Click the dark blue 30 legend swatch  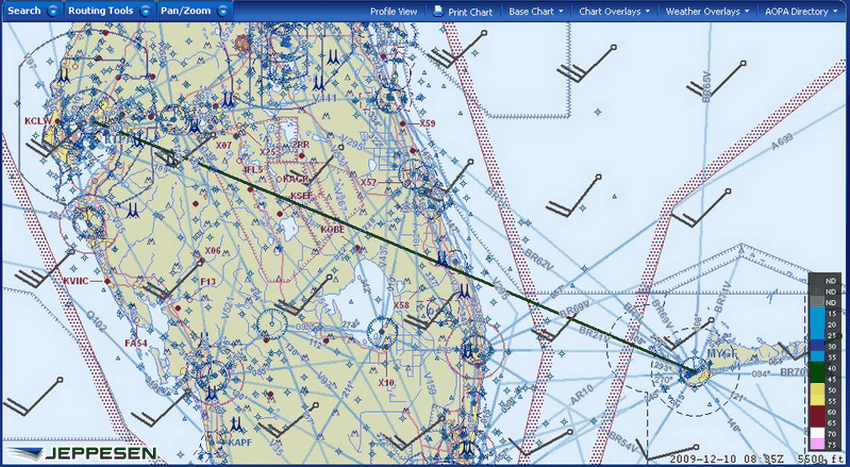pyautogui.click(x=816, y=346)
